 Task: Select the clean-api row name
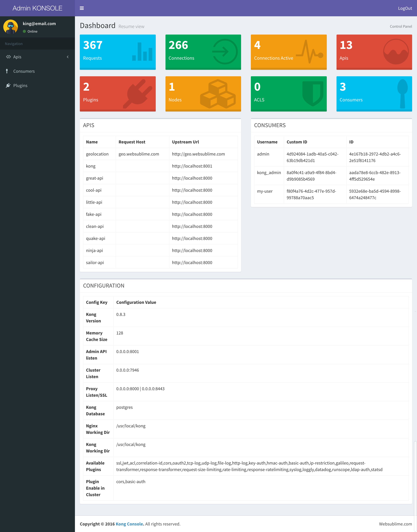(95, 226)
